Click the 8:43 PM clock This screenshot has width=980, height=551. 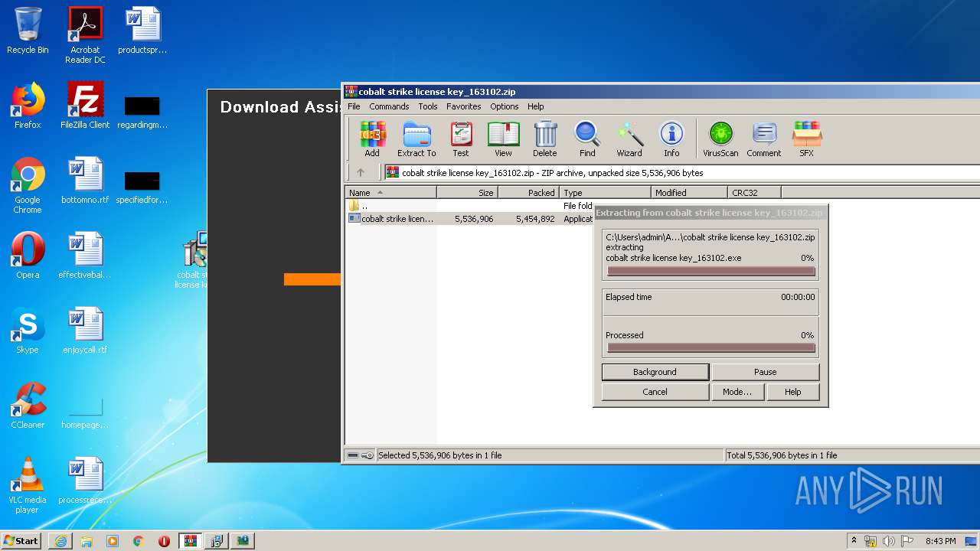940,541
